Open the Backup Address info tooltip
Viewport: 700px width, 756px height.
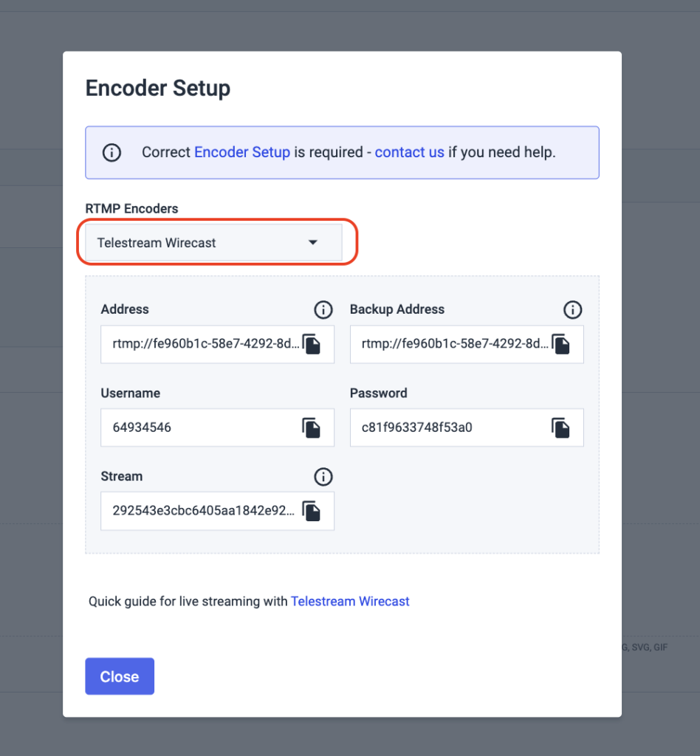(x=572, y=310)
